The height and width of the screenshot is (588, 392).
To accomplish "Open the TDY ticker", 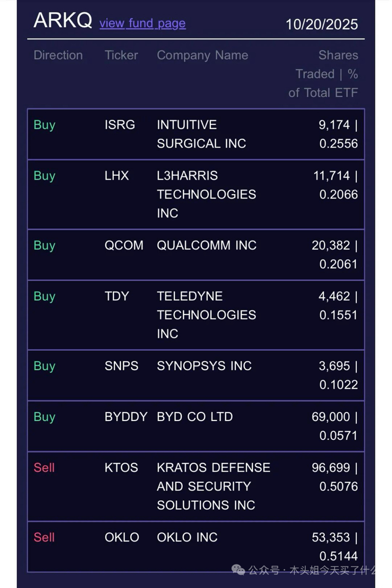I will (117, 296).
